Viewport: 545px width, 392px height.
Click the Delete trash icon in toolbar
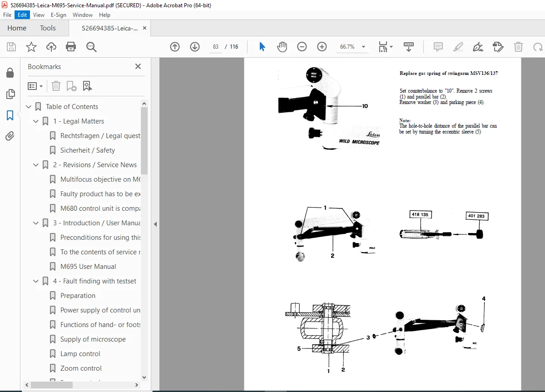[518, 47]
